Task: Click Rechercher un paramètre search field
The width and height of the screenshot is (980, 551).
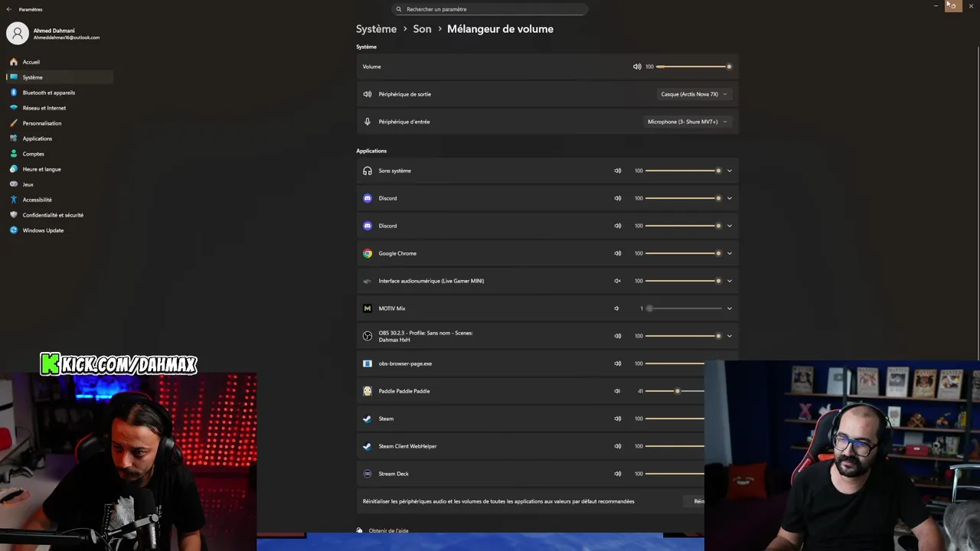Action: pos(490,9)
